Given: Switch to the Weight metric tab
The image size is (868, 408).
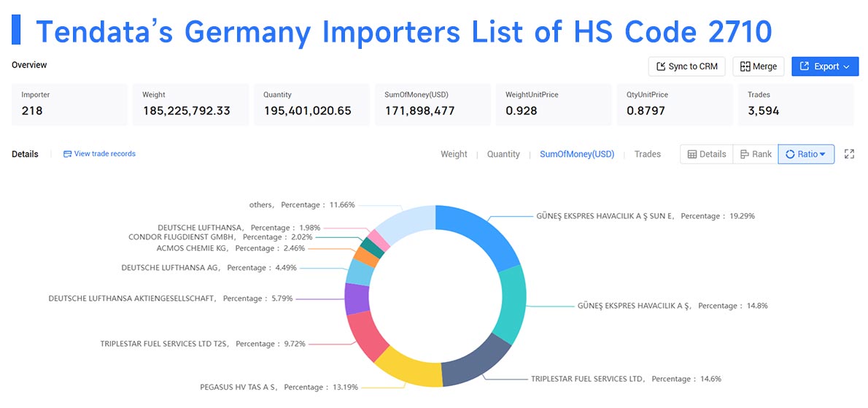Looking at the screenshot, I should 454,155.
